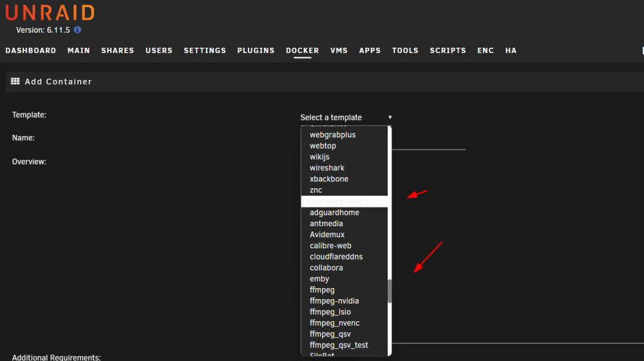The image size is (644, 361).
Task: Open the Settings tab
Action: point(205,50)
